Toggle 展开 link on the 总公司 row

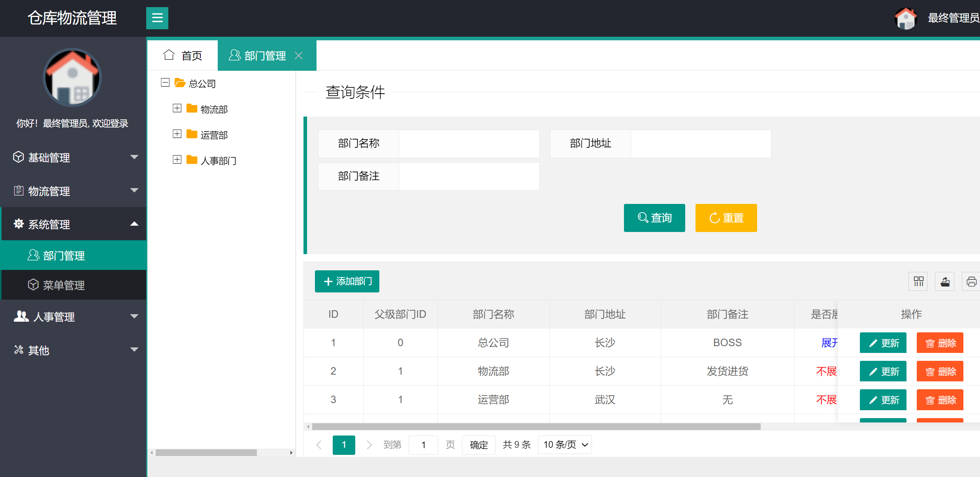click(x=829, y=343)
